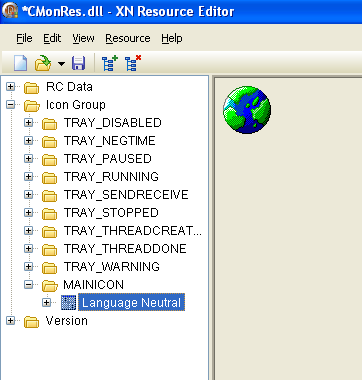The height and width of the screenshot is (380, 362).
Task: Select the TRAY_DISABLED label
Action: tap(113, 123)
